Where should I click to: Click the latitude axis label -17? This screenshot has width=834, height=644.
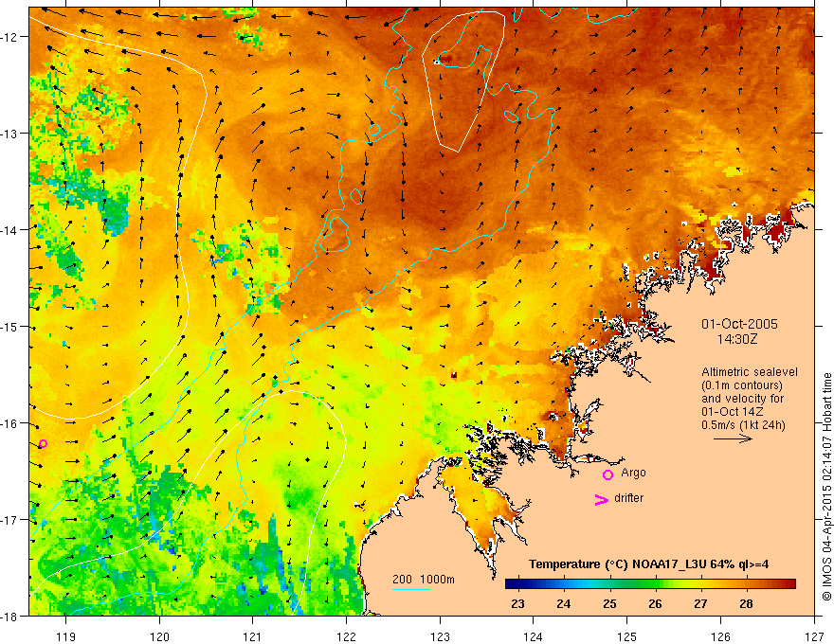[x=10, y=520]
